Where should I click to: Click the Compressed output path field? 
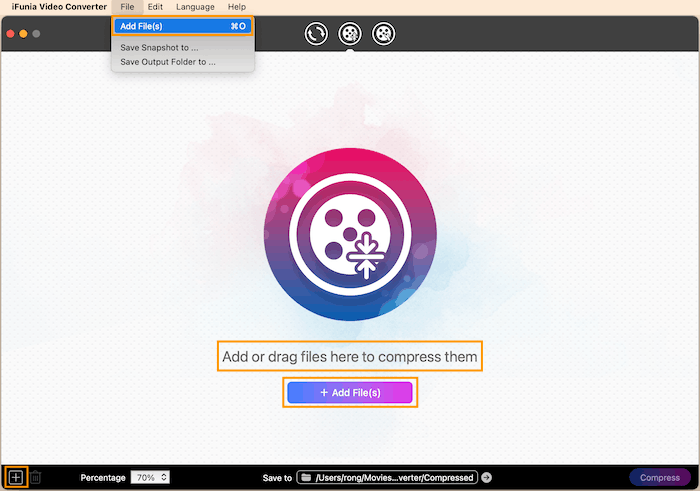[x=394, y=478]
